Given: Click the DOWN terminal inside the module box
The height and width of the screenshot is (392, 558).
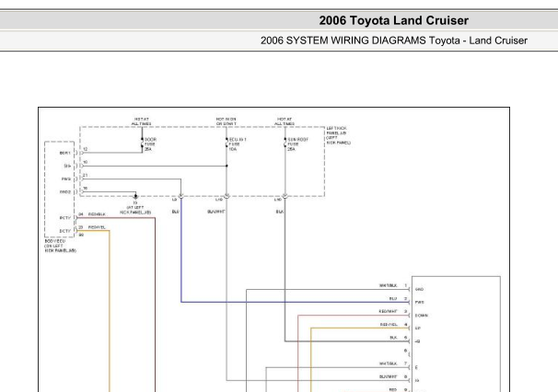Looking at the screenshot, I should coord(422,316).
